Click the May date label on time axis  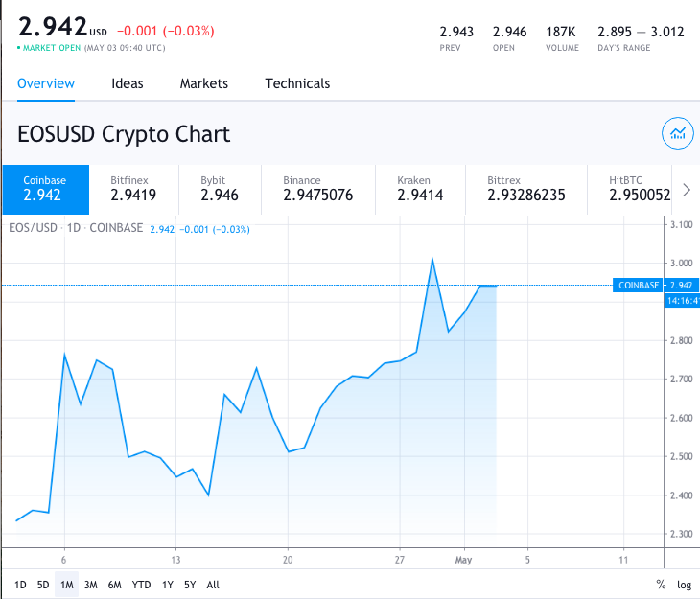pos(463,560)
